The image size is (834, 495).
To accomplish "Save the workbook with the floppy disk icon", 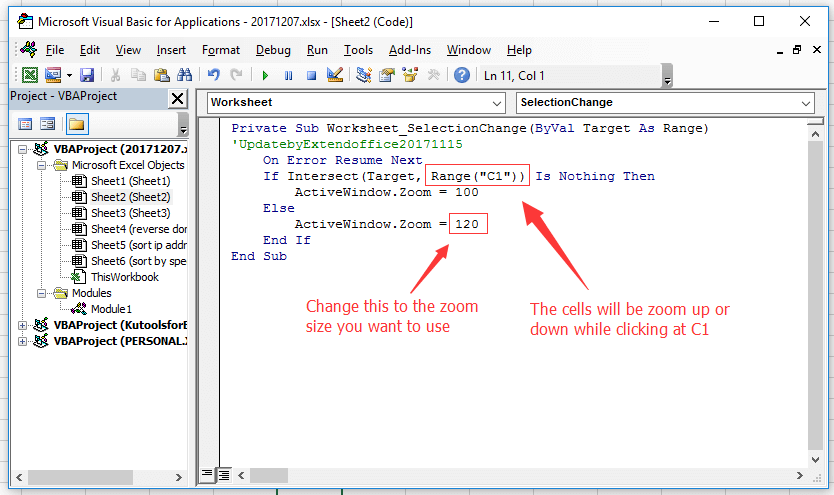I will (87, 75).
